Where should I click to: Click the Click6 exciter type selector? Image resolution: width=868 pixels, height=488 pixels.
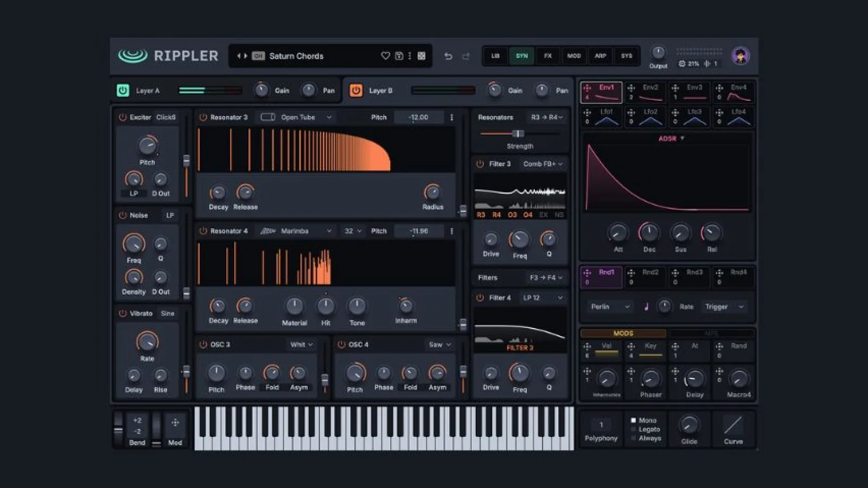[x=166, y=117]
